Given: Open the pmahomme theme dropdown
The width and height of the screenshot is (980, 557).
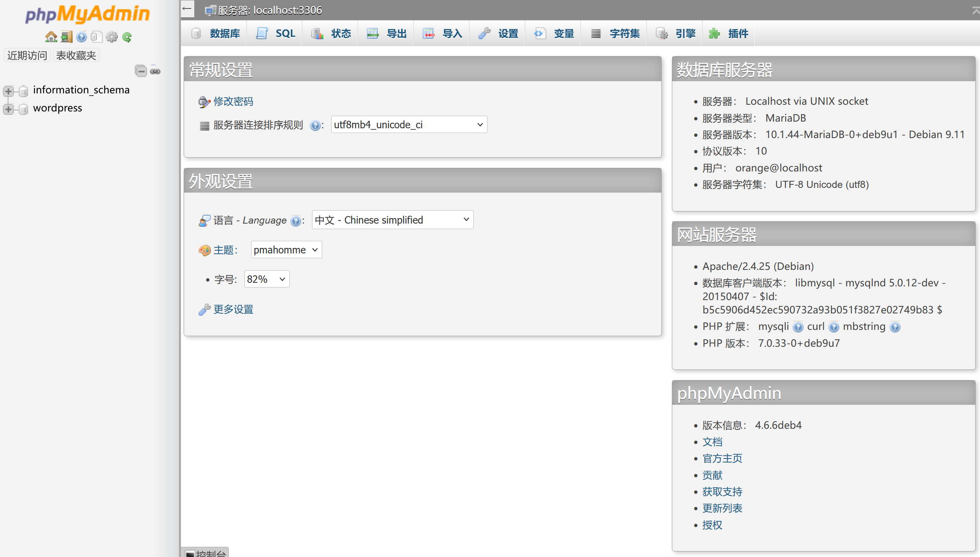Looking at the screenshot, I should 286,250.
